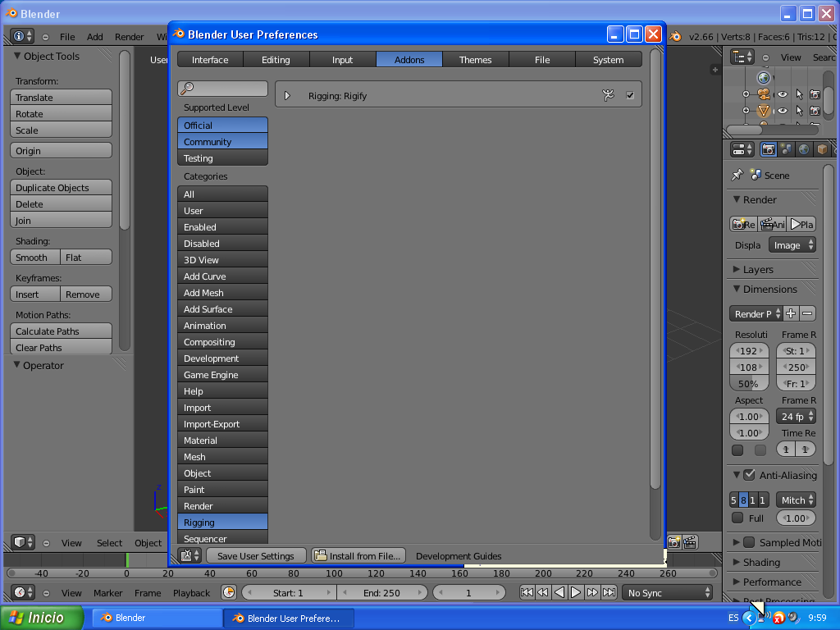Viewport: 840px width, 630px height.
Task: Switch to the Input preferences tab
Action: pyautogui.click(x=342, y=59)
